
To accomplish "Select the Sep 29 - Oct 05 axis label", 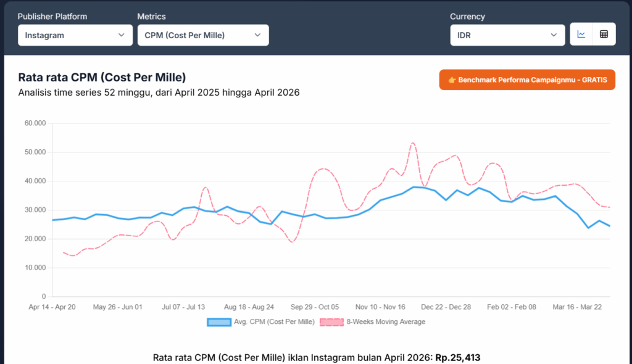I will click(314, 307).
